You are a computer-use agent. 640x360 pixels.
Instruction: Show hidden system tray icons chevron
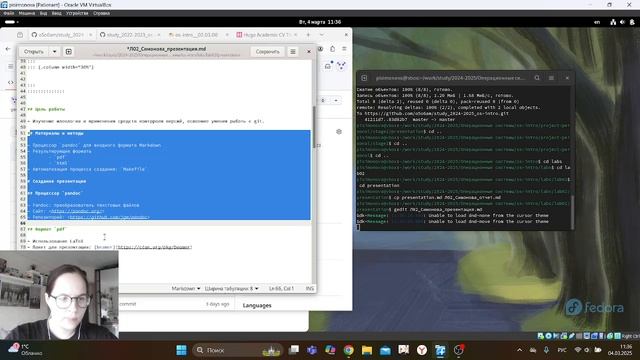[x=519, y=350]
